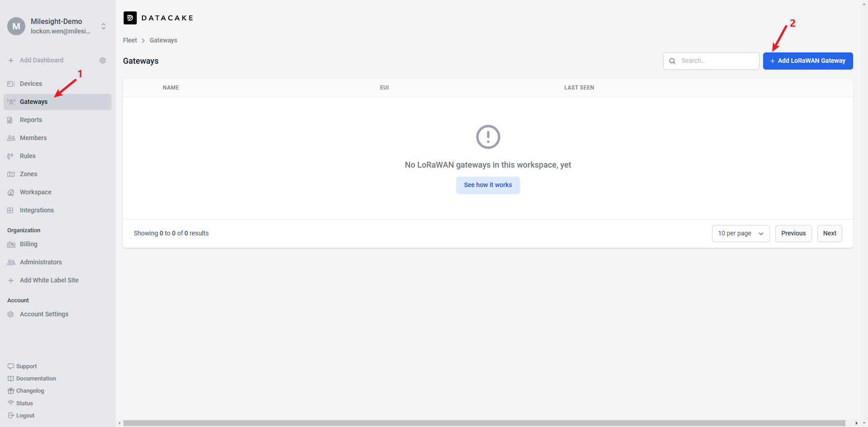Click the search magnifier icon
The height and width of the screenshot is (427, 868).
[672, 61]
